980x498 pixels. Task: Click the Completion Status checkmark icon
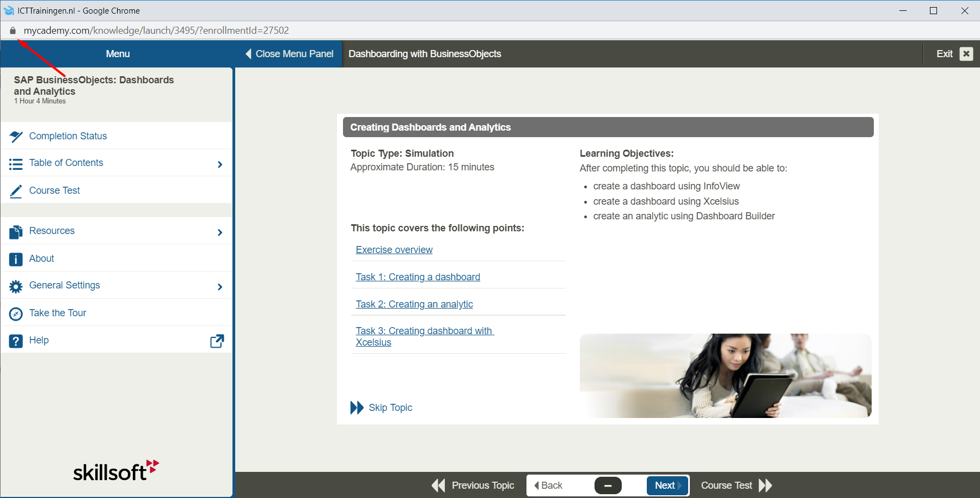(16, 137)
